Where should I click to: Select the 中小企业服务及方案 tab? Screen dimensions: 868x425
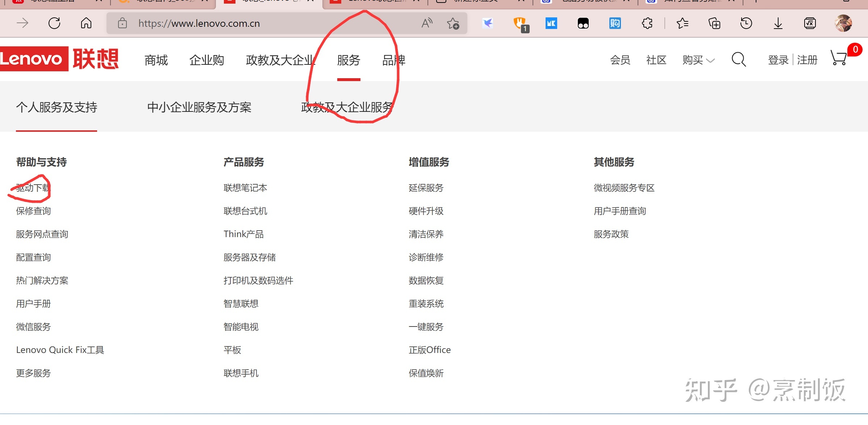199,107
